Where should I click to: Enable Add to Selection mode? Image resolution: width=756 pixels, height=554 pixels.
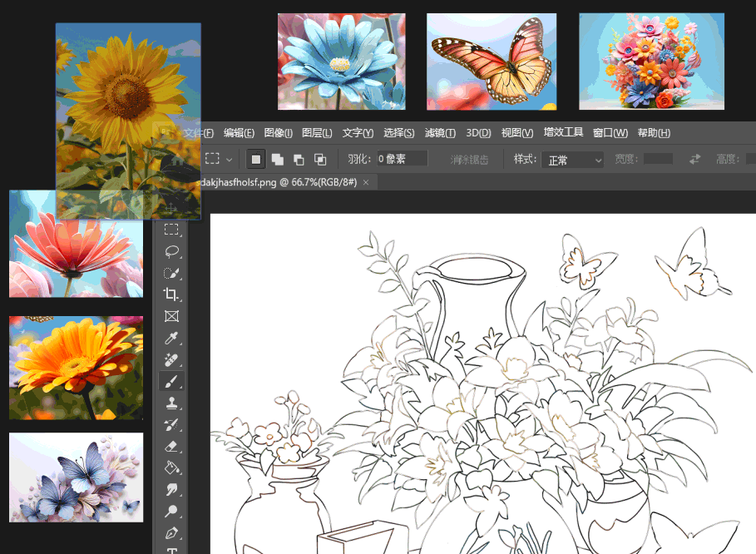coord(277,159)
